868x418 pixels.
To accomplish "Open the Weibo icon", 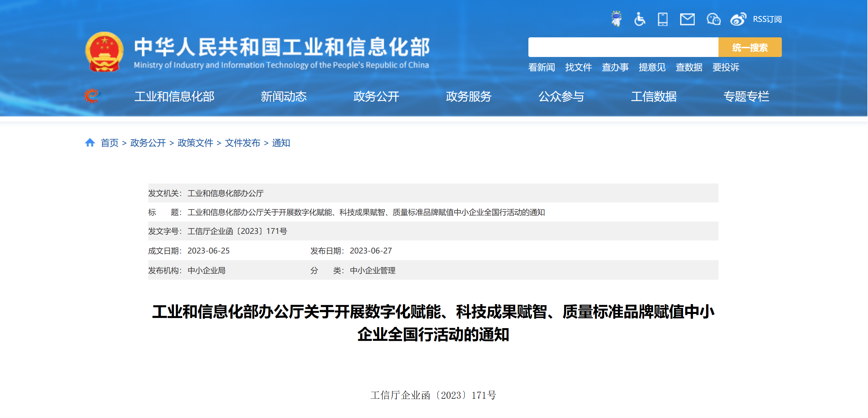I will (x=738, y=19).
